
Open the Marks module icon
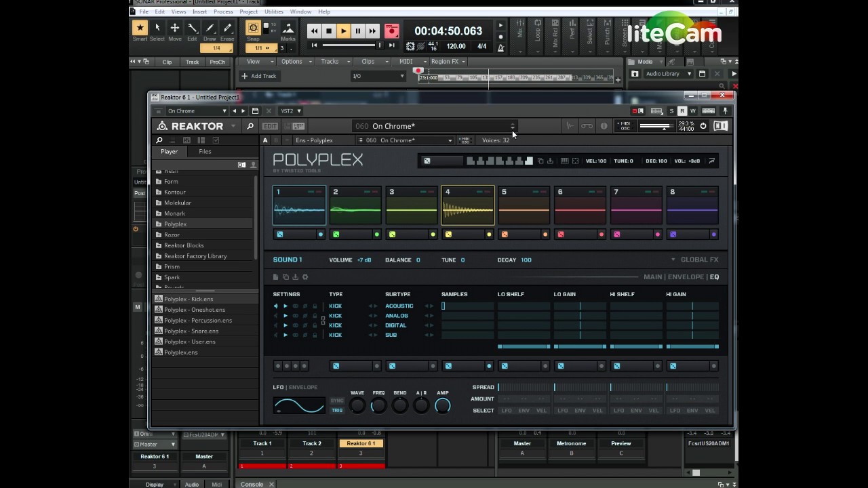[288, 28]
